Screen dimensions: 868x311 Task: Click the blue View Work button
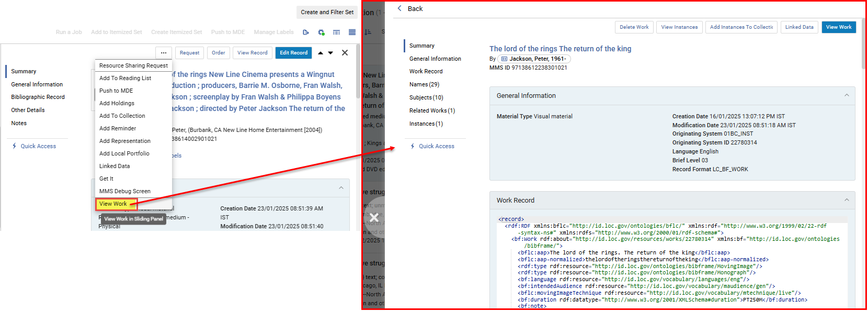[x=839, y=27]
